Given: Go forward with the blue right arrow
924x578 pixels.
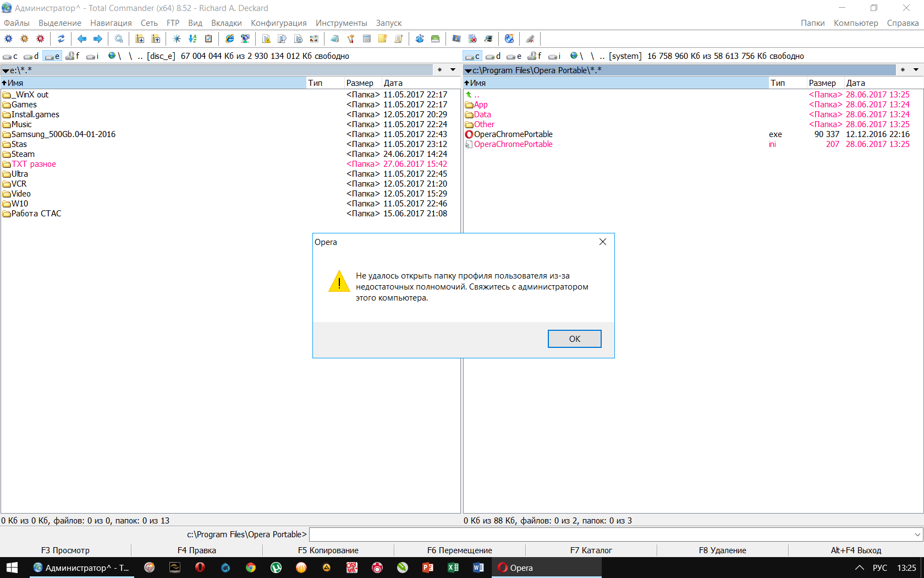Looking at the screenshot, I should tap(98, 39).
